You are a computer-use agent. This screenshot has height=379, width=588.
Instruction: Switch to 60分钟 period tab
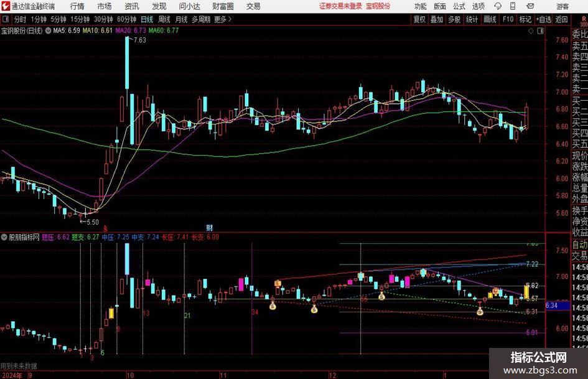click(126, 19)
